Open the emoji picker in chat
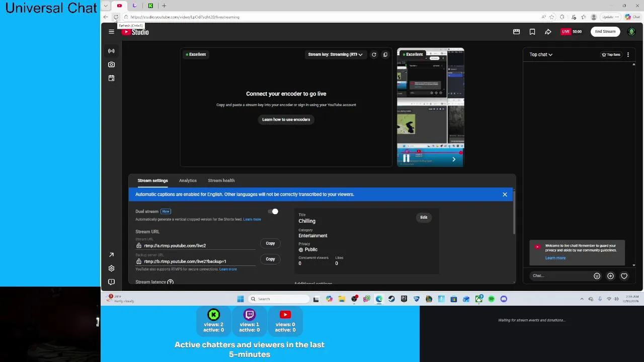The height and width of the screenshot is (362, 644). 597,276
